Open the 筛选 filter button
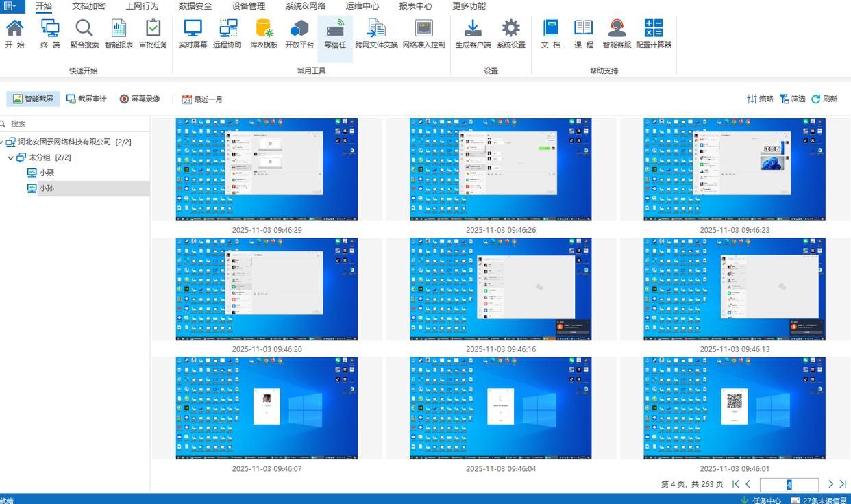This screenshot has height=504, width=851. (x=792, y=99)
